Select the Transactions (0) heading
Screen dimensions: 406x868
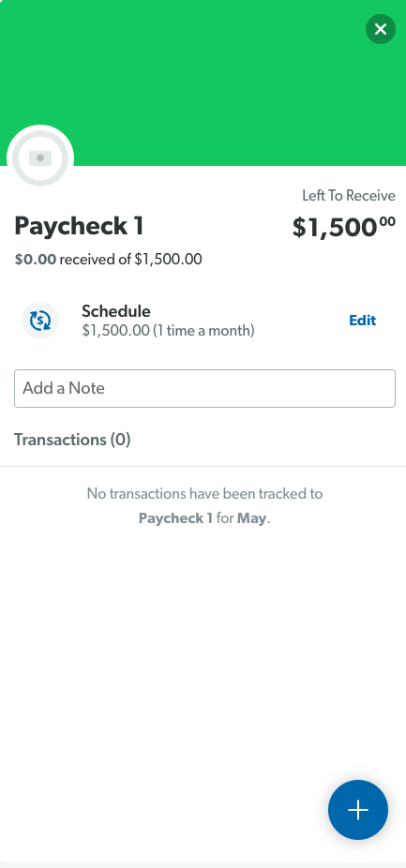click(72, 440)
